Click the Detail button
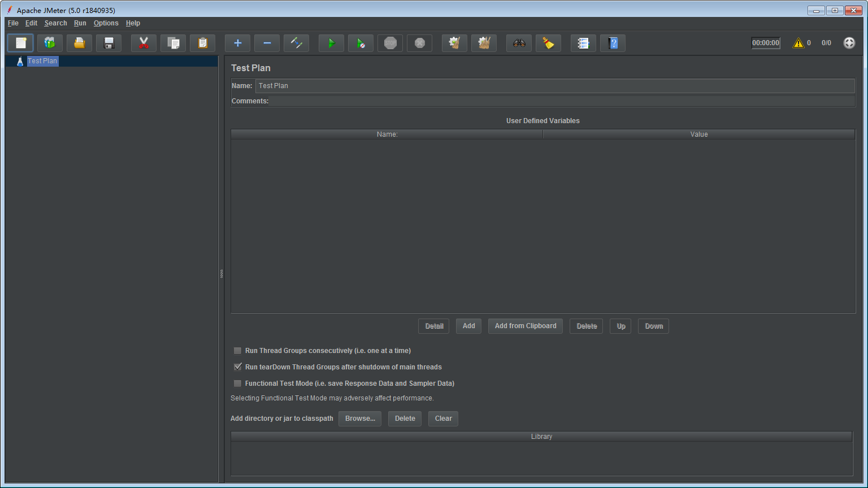Screen dimensions: 868x488 (434, 326)
